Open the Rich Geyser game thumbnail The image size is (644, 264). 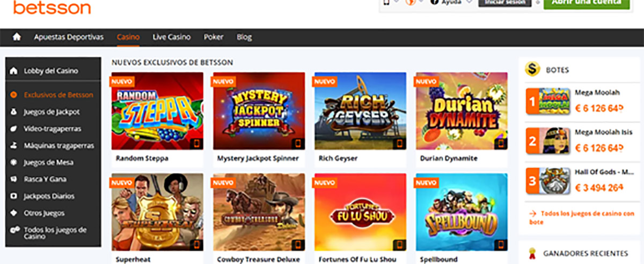(360, 111)
